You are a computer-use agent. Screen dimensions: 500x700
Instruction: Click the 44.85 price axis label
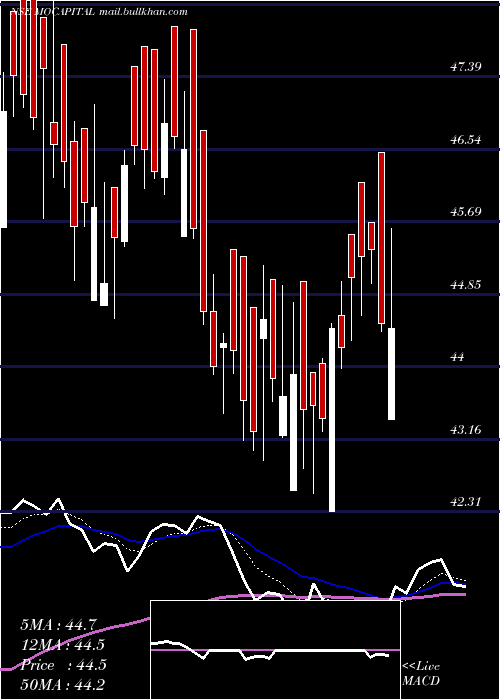tap(465, 284)
